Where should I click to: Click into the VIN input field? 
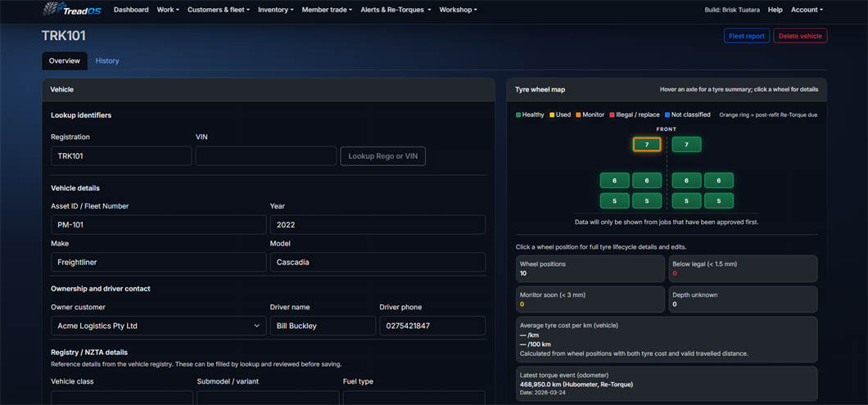[x=265, y=156]
